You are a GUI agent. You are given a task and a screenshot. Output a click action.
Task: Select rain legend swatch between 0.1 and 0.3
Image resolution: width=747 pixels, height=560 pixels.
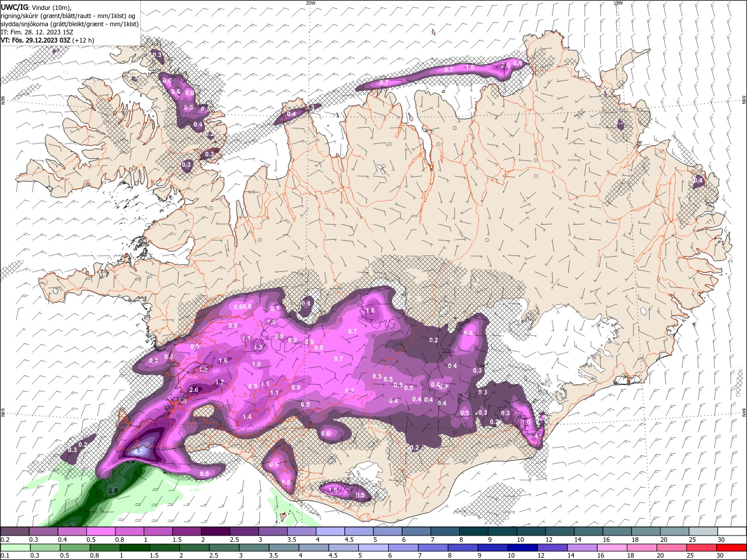coord(15,548)
